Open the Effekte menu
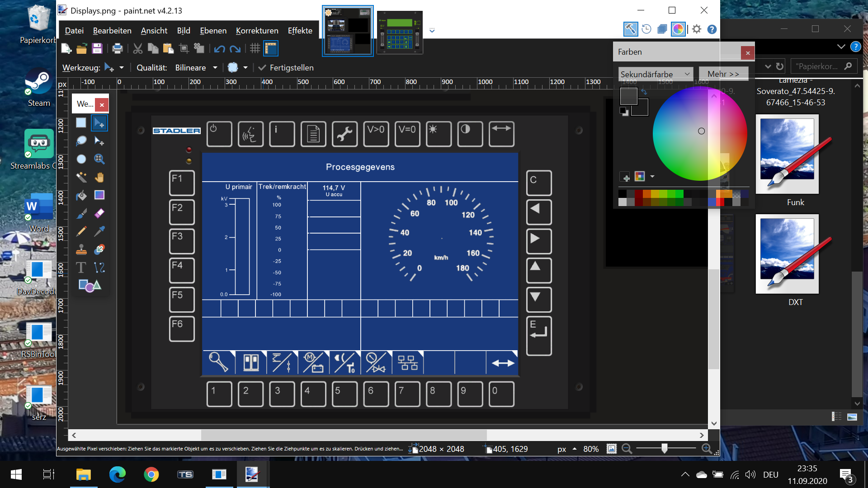Viewport: 868px width, 488px height. [300, 31]
